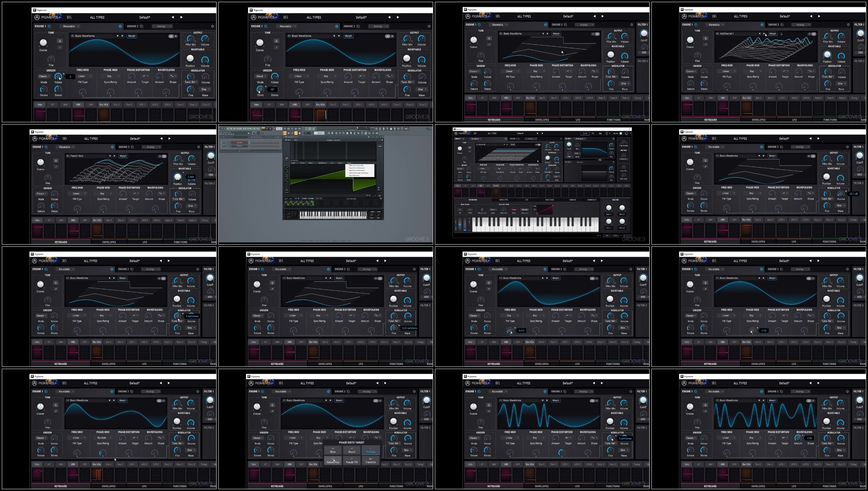The height and width of the screenshot is (491, 868).
Task: Pick Octave Plus in the Phase Disto Target popup
Action: point(333,460)
